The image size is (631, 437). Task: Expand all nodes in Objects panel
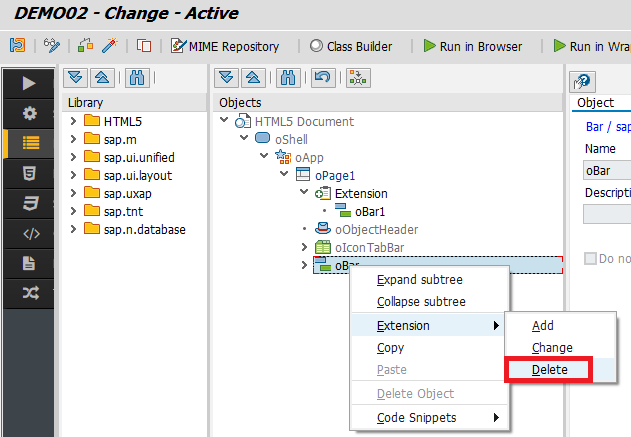tap(227, 78)
